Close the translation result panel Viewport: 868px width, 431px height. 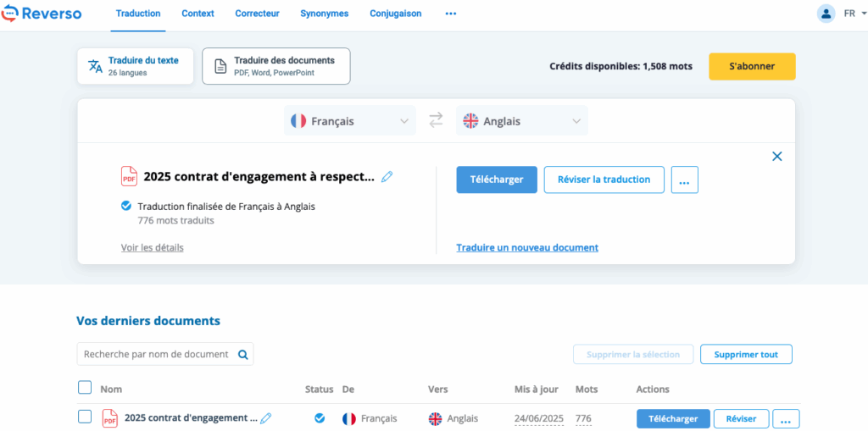(x=776, y=156)
